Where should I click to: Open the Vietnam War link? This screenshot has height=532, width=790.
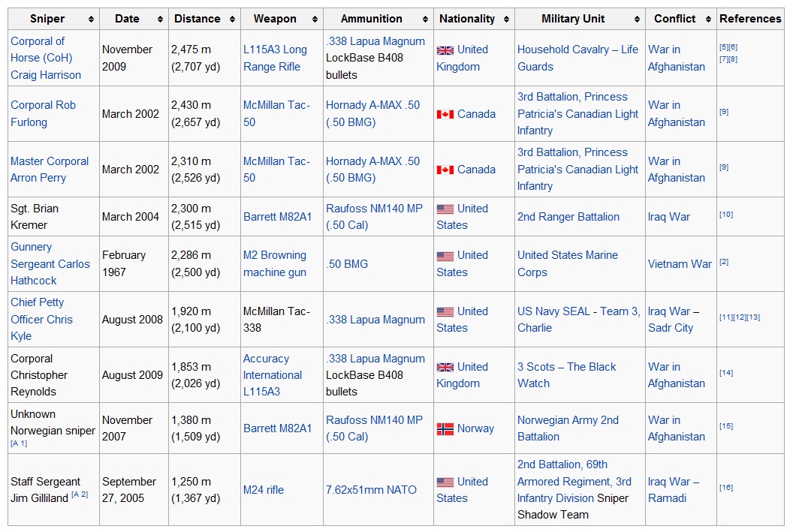coord(680,264)
